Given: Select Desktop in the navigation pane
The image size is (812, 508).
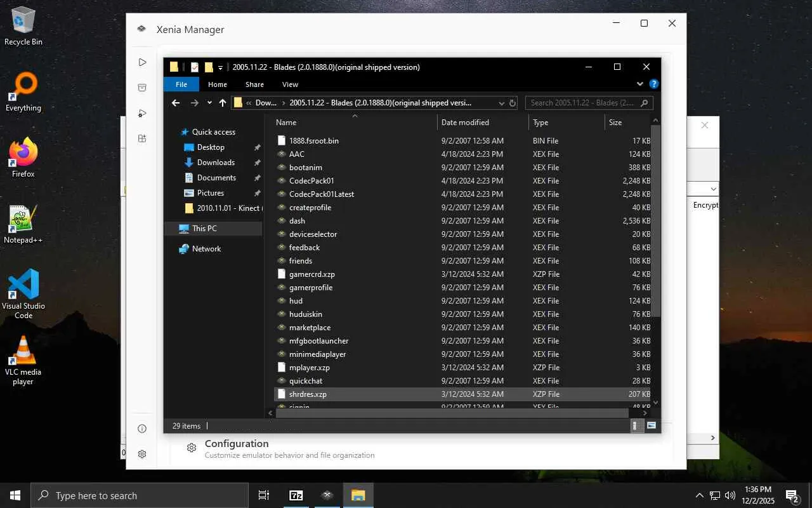Looking at the screenshot, I should pyautogui.click(x=211, y=147).
